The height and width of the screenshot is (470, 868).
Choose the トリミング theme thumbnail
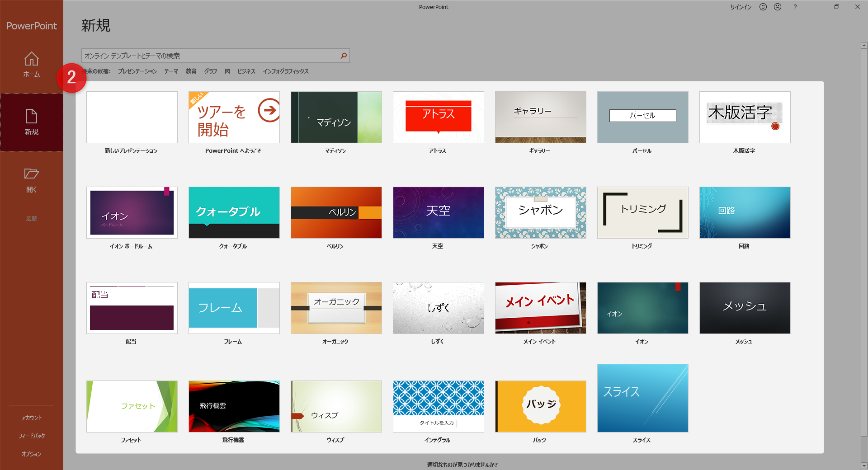[643, 213]
